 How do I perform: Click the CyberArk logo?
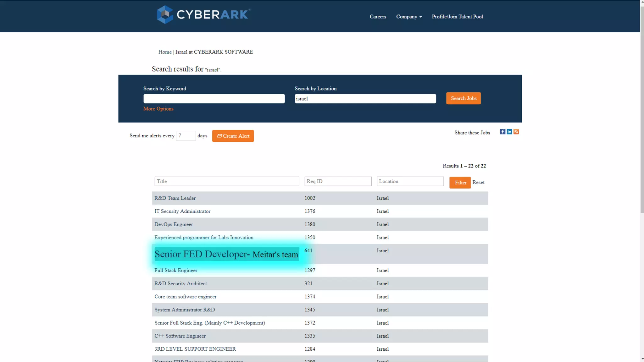point(203,14)
